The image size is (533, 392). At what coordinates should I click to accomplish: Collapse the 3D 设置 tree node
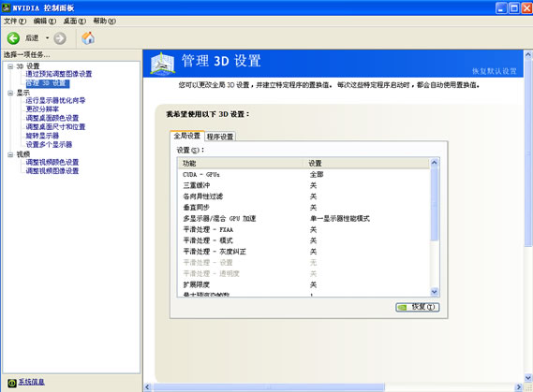[x=10, y=66]
